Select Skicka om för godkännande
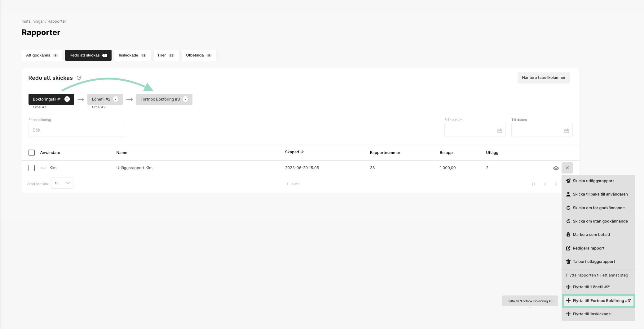 598,208
